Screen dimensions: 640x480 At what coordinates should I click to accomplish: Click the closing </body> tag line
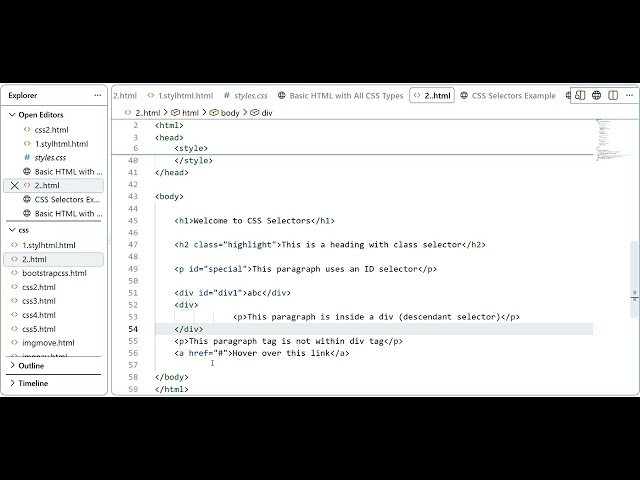tap(171, 377)
